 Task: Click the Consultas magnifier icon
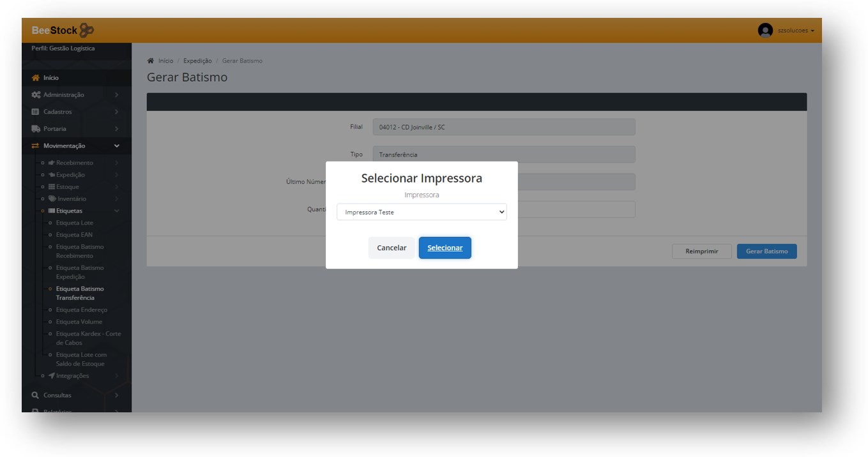(x=36, y=395)
